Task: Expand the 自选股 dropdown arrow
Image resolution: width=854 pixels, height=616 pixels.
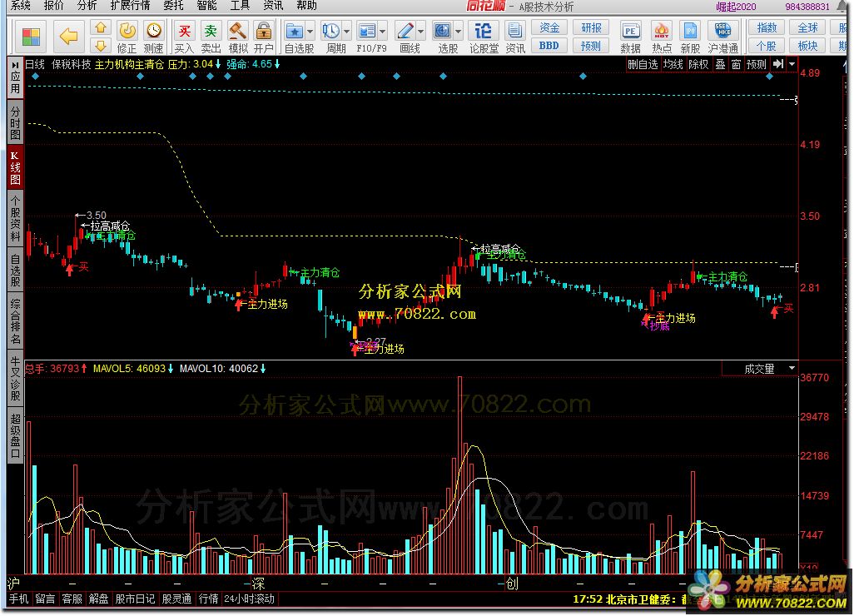Action: point(310,32)
